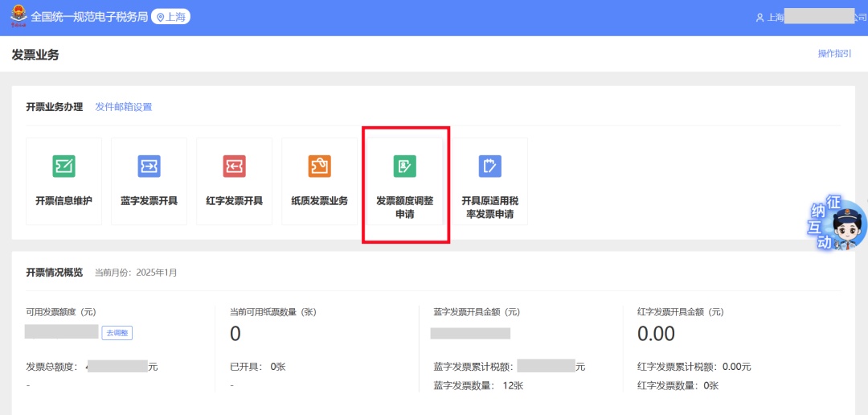
Task: Select the 发票额度调整申请 card label
Action: (x=404, y=207)
